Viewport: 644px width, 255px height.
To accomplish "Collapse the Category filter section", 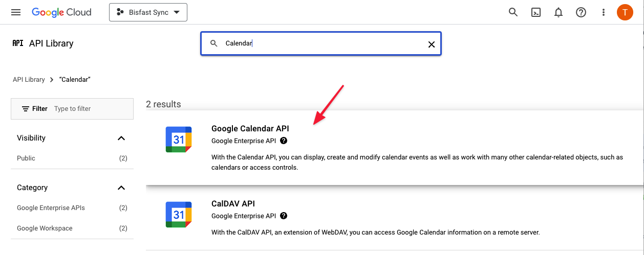I will coord(121,188).
